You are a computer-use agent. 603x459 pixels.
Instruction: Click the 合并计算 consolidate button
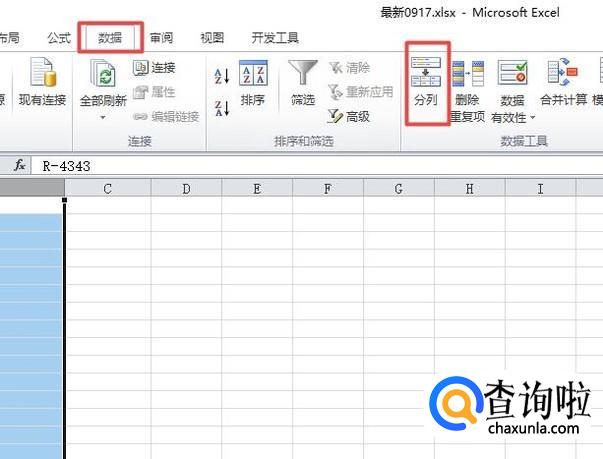point(563,82)
